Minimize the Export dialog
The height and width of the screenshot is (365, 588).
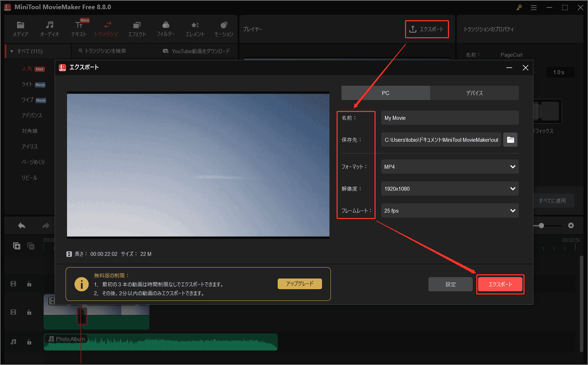pyautogui.click(x=509, y=68)
